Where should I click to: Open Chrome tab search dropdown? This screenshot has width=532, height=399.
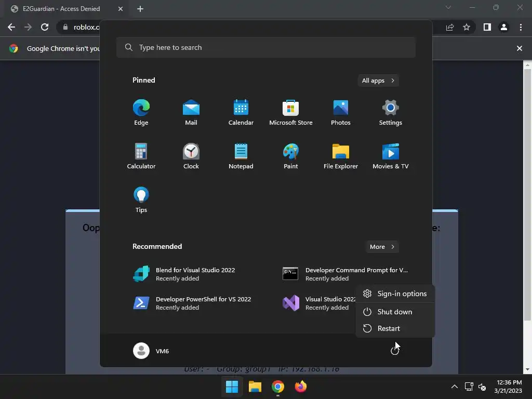448,7
